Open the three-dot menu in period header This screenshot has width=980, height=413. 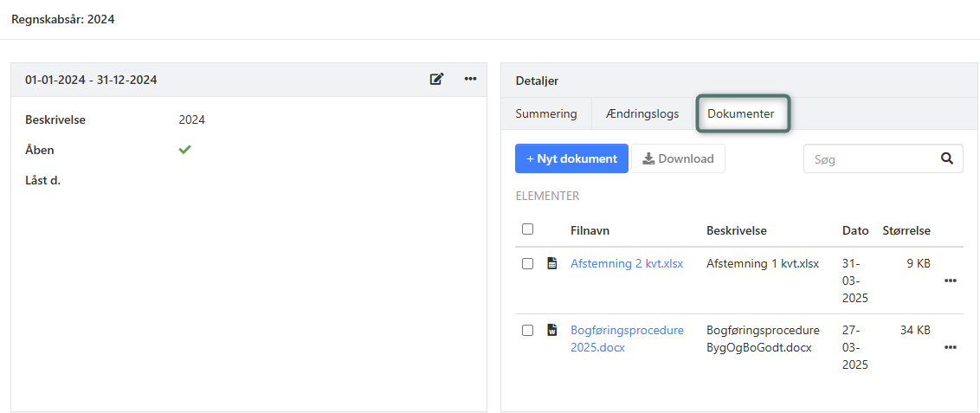click(x=470, y=79)
